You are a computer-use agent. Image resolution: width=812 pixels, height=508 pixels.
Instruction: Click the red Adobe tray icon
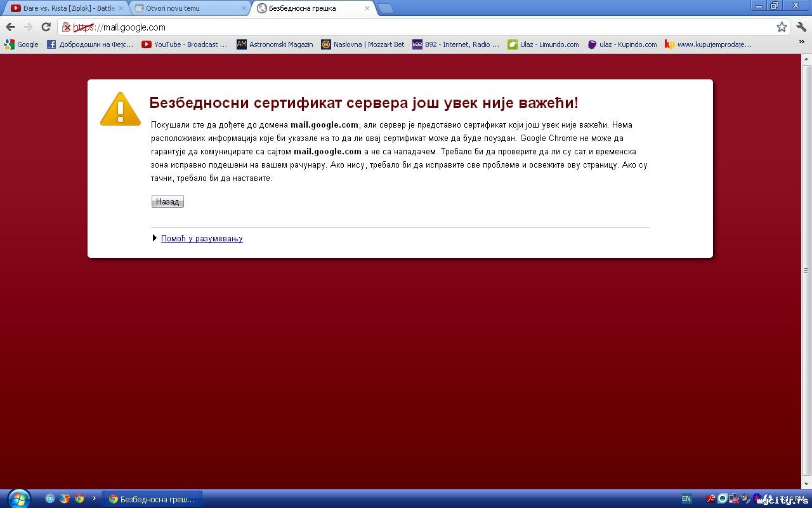711,498
